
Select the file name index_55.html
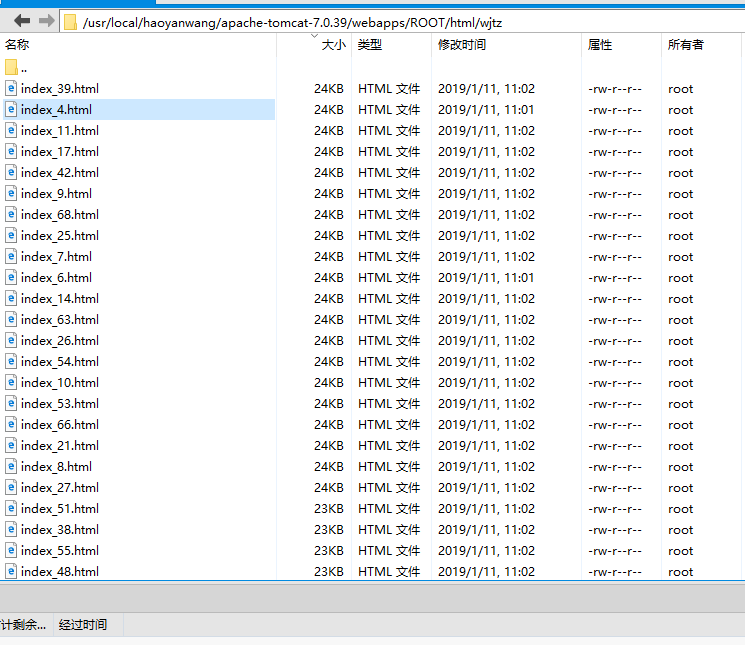point(60,550)
